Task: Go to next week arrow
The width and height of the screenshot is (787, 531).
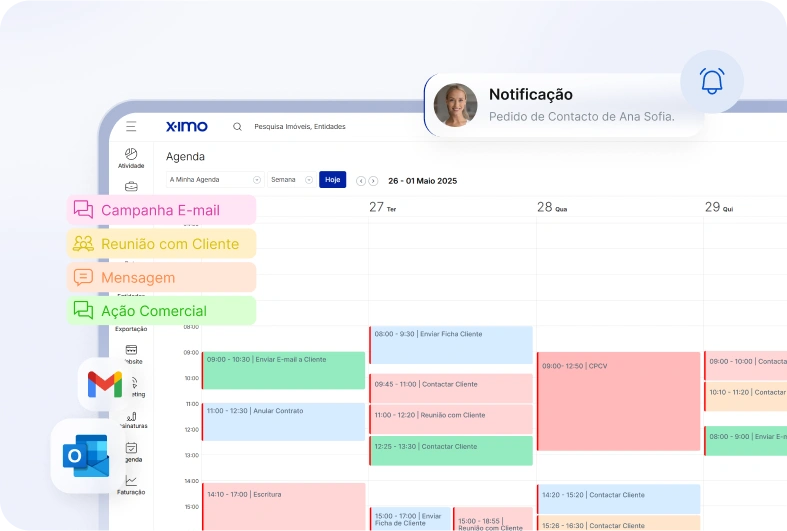Action: (x=373, y=181)
